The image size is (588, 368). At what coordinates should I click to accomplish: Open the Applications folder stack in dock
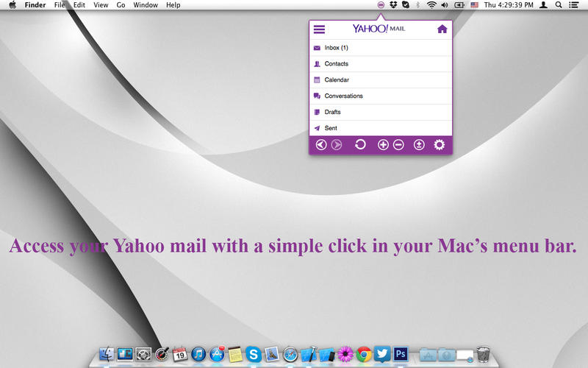point(429,355)
